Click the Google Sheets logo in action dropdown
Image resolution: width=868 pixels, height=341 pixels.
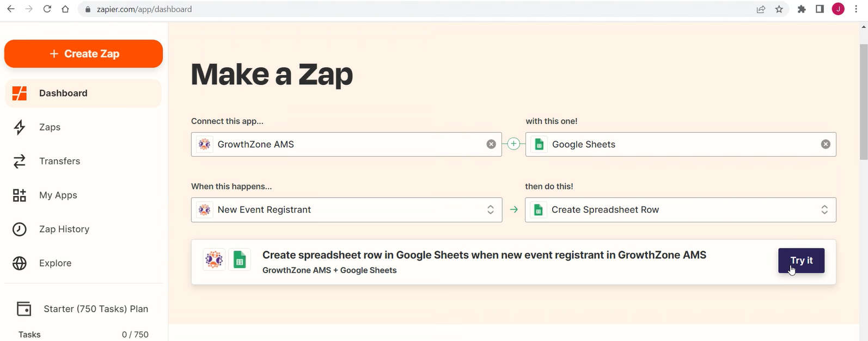click(539, 210)
